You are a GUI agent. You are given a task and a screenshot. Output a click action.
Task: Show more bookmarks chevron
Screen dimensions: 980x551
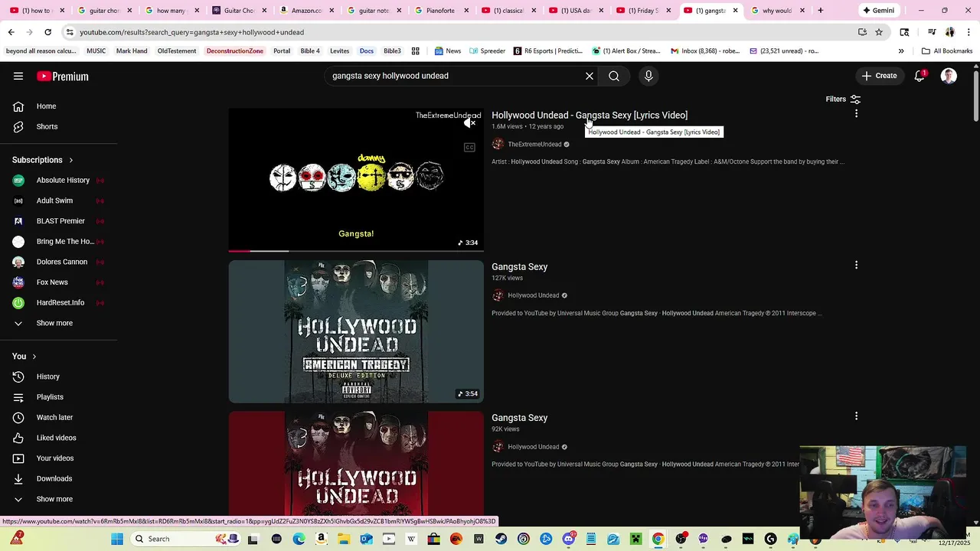(901, 51)
